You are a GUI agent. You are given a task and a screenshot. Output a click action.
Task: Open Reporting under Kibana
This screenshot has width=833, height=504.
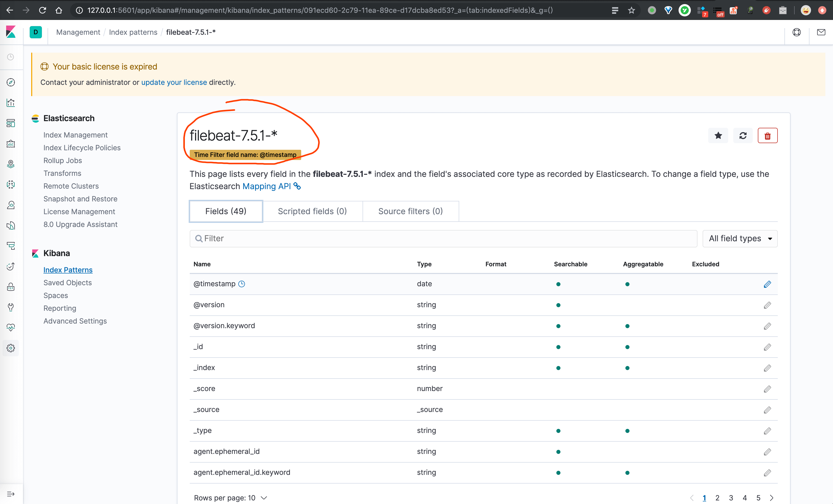click(x=60, y=308)
